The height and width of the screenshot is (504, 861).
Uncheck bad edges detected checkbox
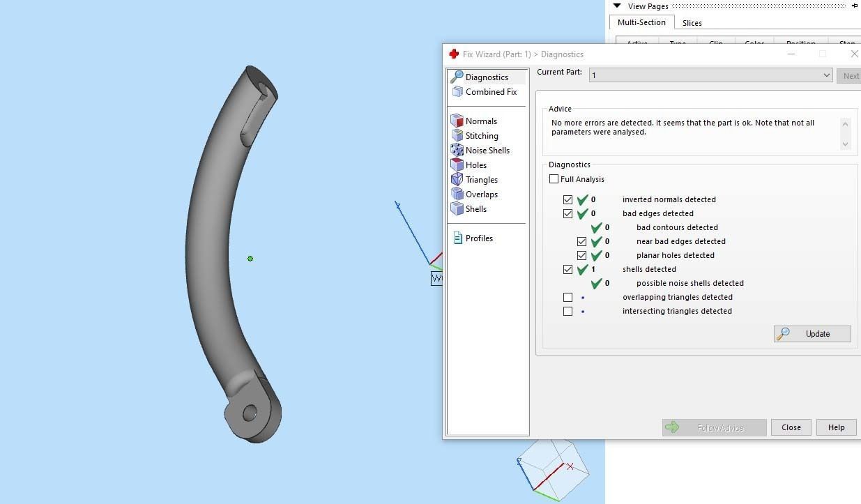[567, 213]
